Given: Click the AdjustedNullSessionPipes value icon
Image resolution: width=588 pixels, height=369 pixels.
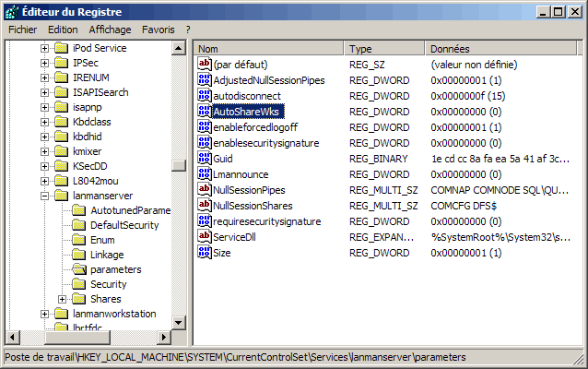Looking at the screenshot, I should pos(205,80).
